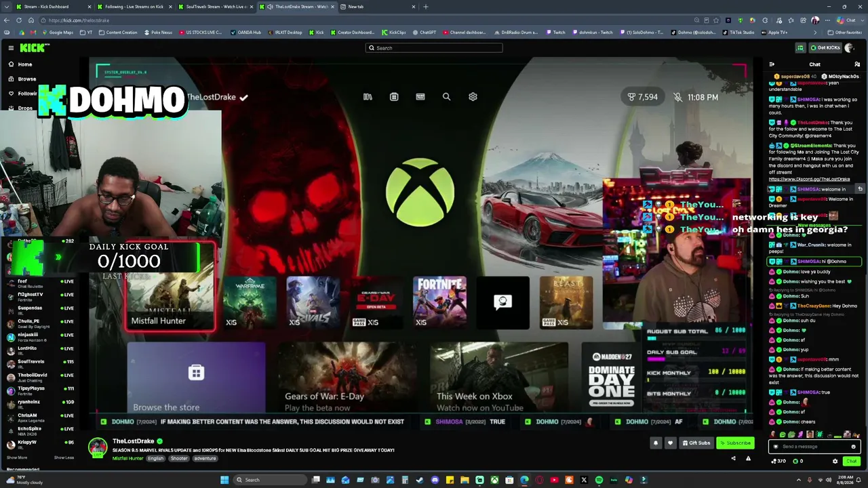Screen dimensions: 868x488
Task: Open the chat popout icon in chat header
Action: pyautogui.click(x=857, y=64)
